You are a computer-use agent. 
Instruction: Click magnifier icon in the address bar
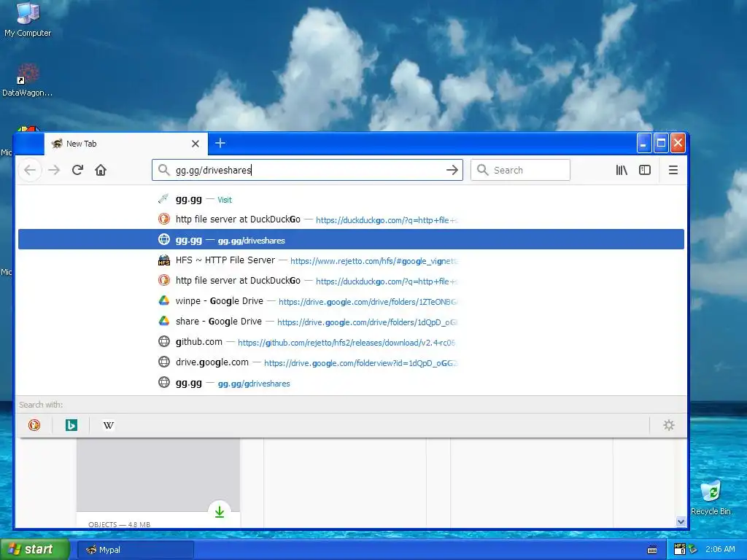pos(164,170)
